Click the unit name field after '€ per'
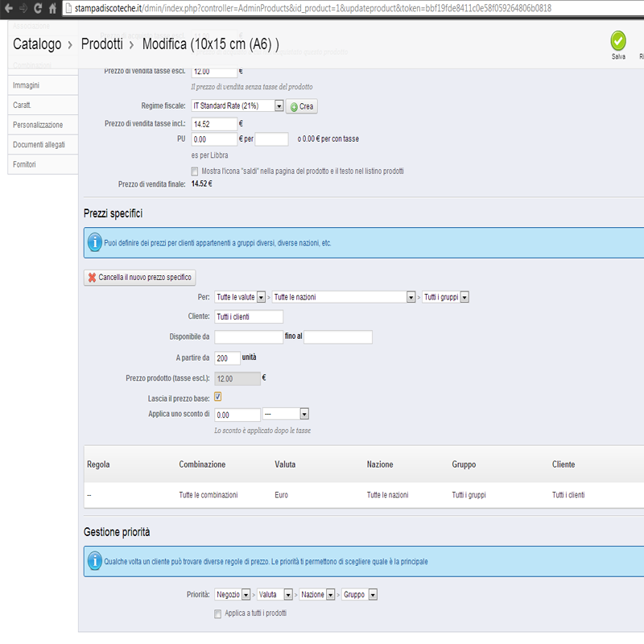 pyautogui.click(x=271, y=139)
